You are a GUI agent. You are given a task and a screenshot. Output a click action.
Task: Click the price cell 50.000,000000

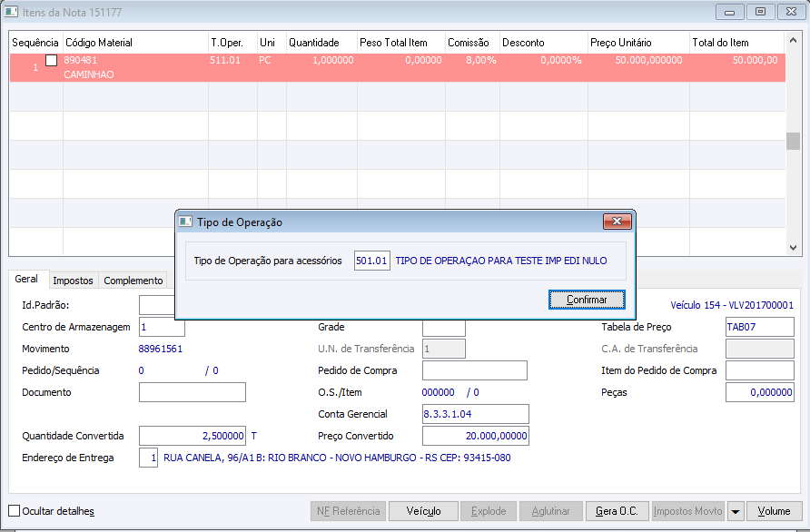pos(649,61)
